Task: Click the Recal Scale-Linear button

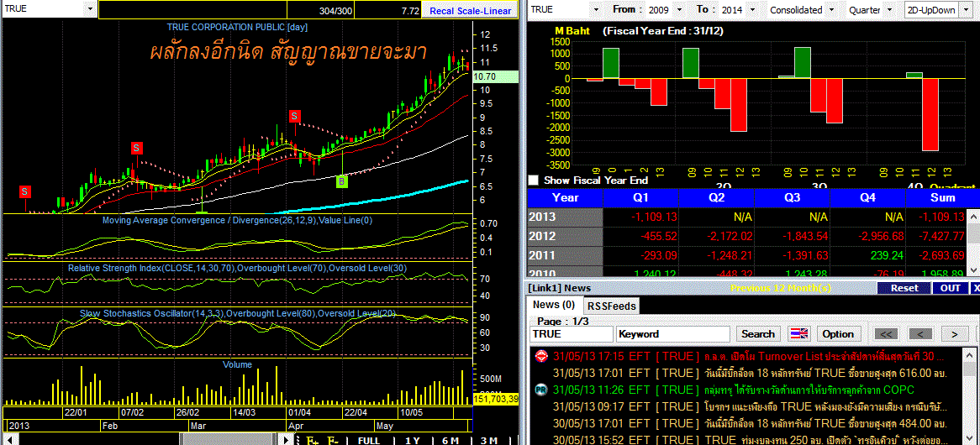Action: pyautogui.click(x=470, y=11)
